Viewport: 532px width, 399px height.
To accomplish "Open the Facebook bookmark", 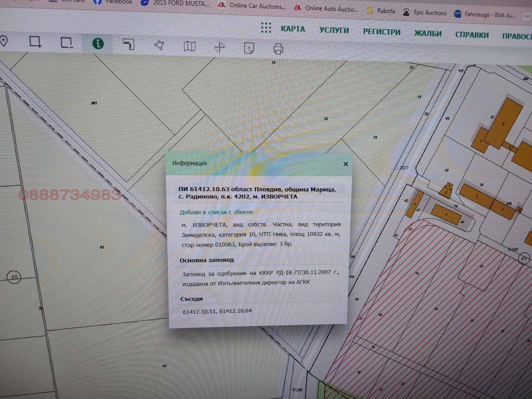I will click(113, 2).
